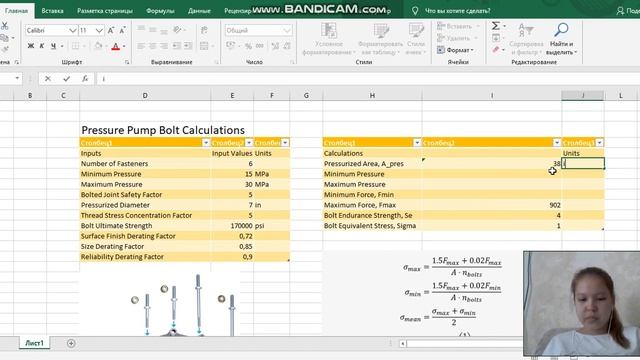Image resolution: width=640 pixels, height=360 pixels.
Task: Open the font color dropdown arrow
Action: 124,47
